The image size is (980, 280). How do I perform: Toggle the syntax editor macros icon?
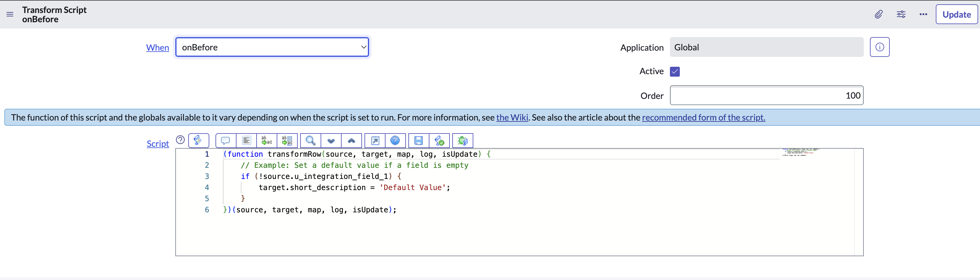point(198,140)
